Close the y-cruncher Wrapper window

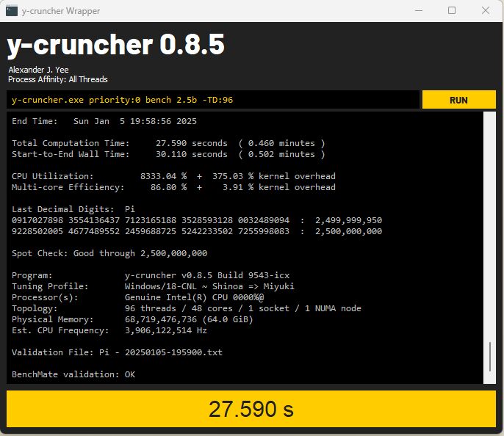click(486, 10)
